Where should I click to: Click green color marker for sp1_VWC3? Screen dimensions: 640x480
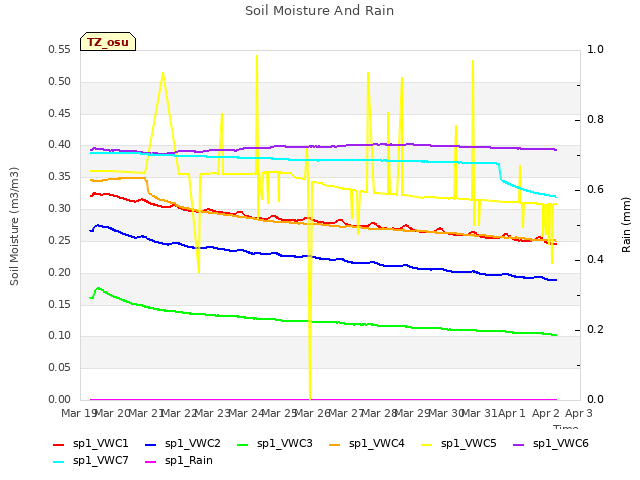click(x=243, y=445)
